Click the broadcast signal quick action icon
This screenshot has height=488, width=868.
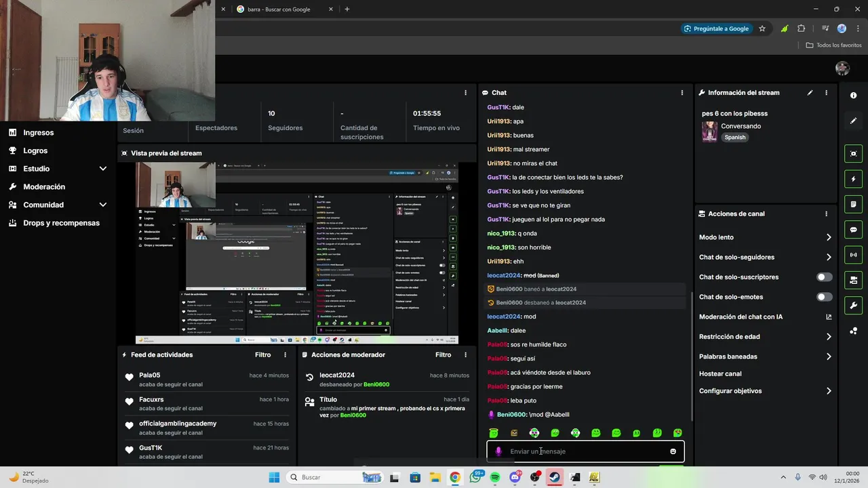coord(853,255)
